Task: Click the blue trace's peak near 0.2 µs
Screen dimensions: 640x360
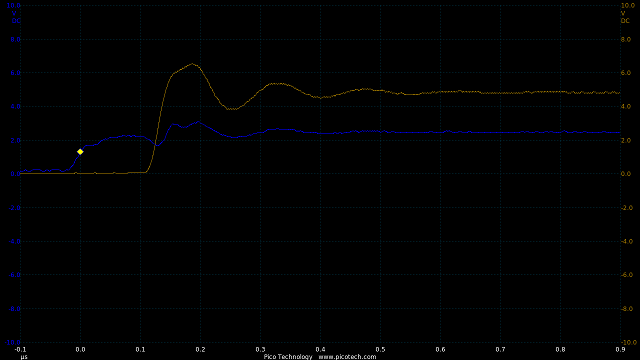Action: (x=198, y=122)
